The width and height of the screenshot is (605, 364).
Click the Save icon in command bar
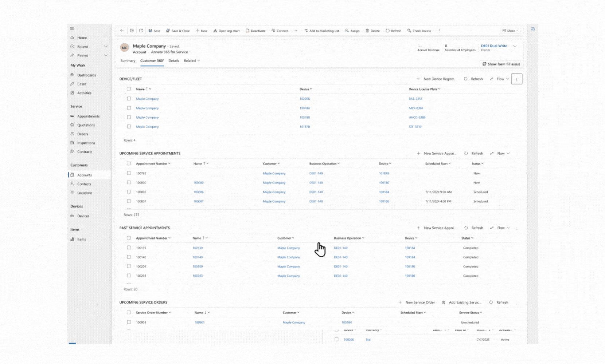151,31
